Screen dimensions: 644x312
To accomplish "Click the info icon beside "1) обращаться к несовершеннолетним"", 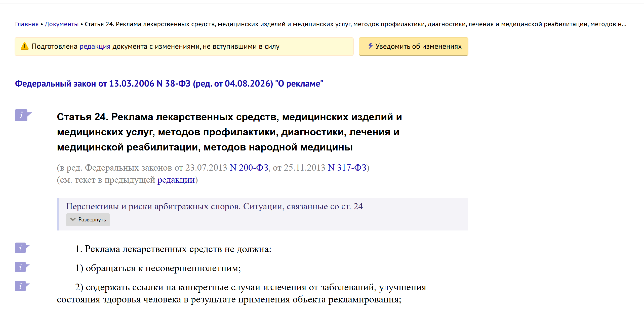I will pyautogui.click(x=22, y=267).
